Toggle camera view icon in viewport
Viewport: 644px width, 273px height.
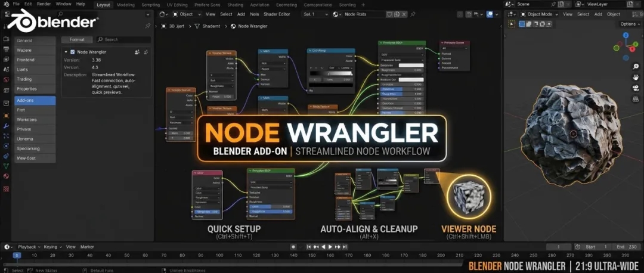636,88
